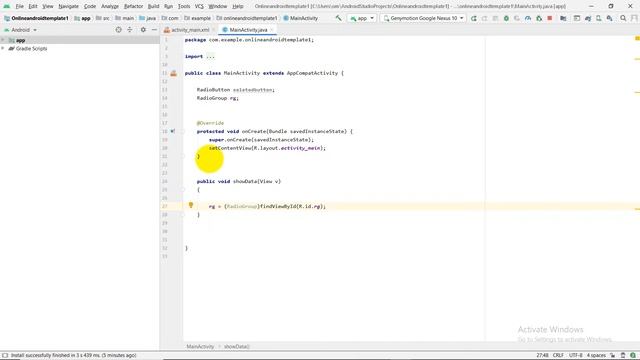Open the Analyze menu
This screenshot has height=360, width=640.
[x=109, y=6]
